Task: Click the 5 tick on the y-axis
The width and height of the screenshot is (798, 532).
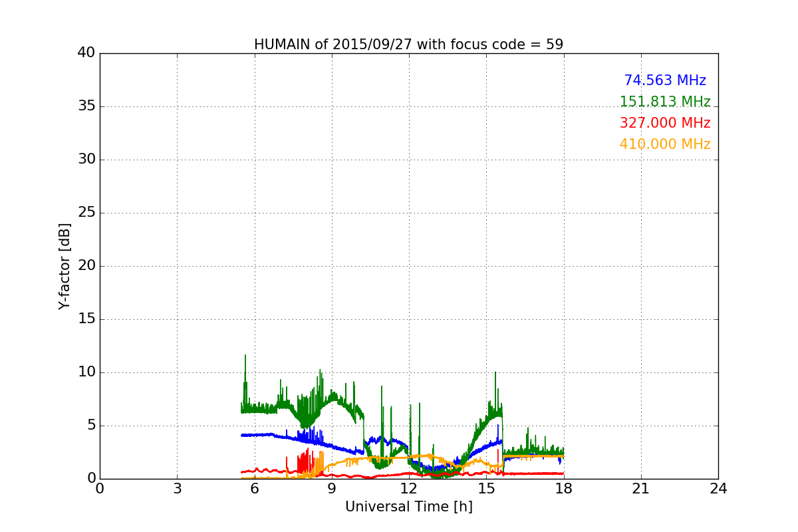Action: [x=90, y=426]
